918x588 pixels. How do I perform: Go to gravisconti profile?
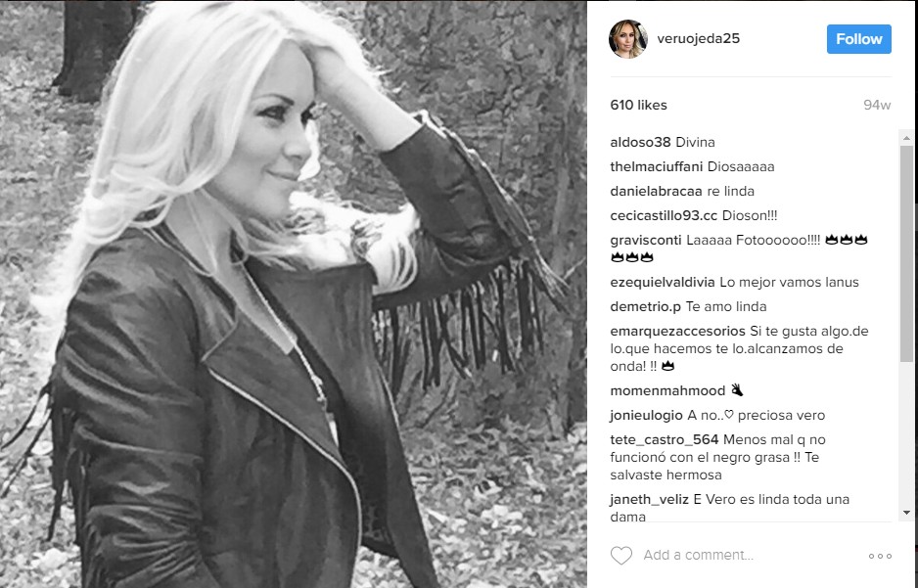646,241
